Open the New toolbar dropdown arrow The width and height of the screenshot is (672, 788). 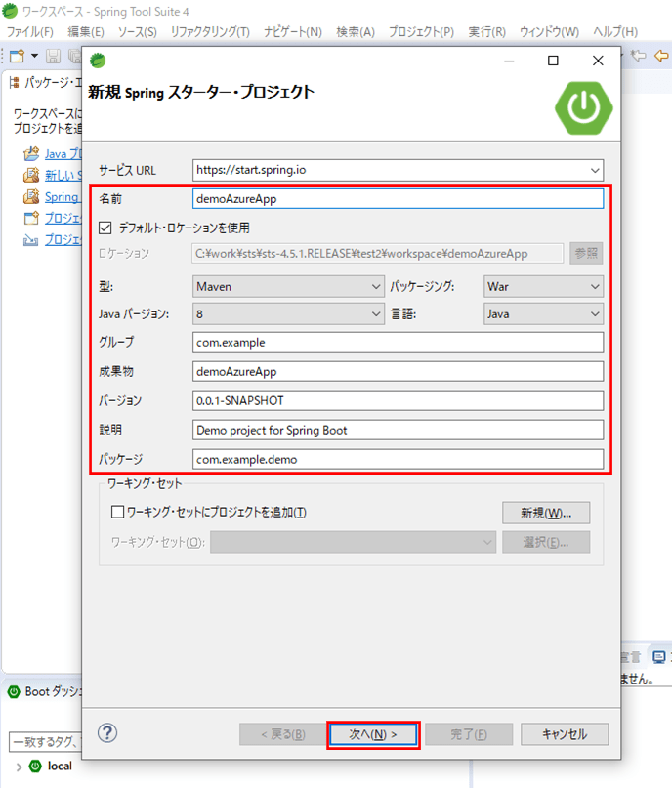point(34,56)
